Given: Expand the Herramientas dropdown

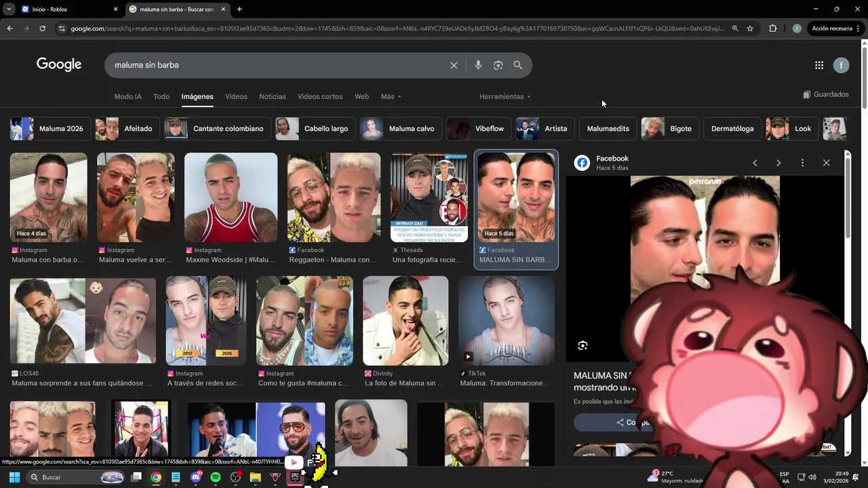Looking at the screenshot, I should pyautogui.click(x=505, y=96).
